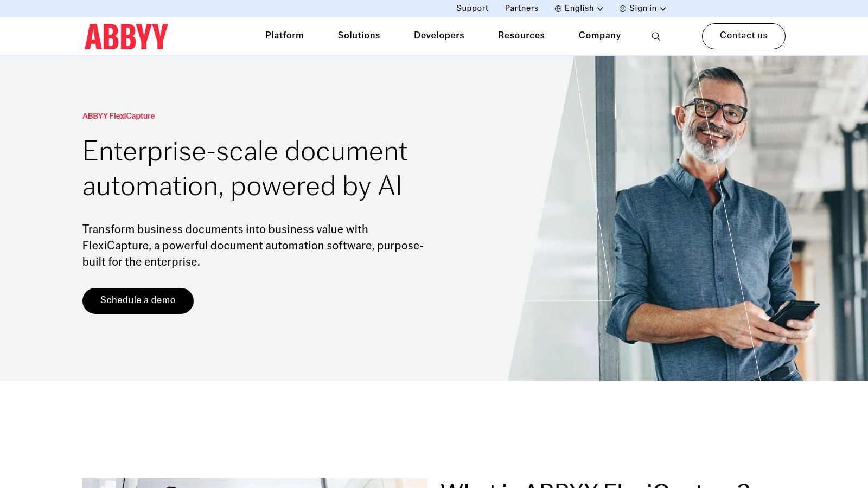Expand the English language dropdown
The width and height of the screenshot is (868, 488).
tap(579, 8)
